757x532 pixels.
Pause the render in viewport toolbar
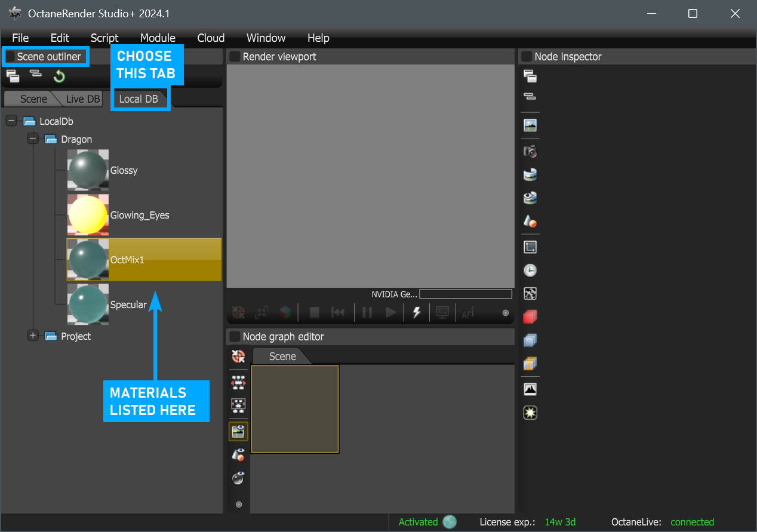tap(367, 312)
